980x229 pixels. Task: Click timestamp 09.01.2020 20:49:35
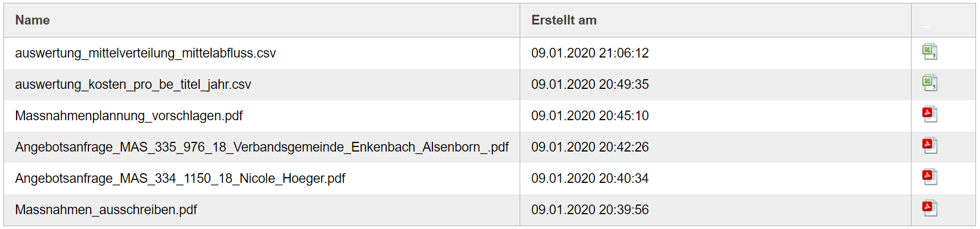tap(590, 85)
